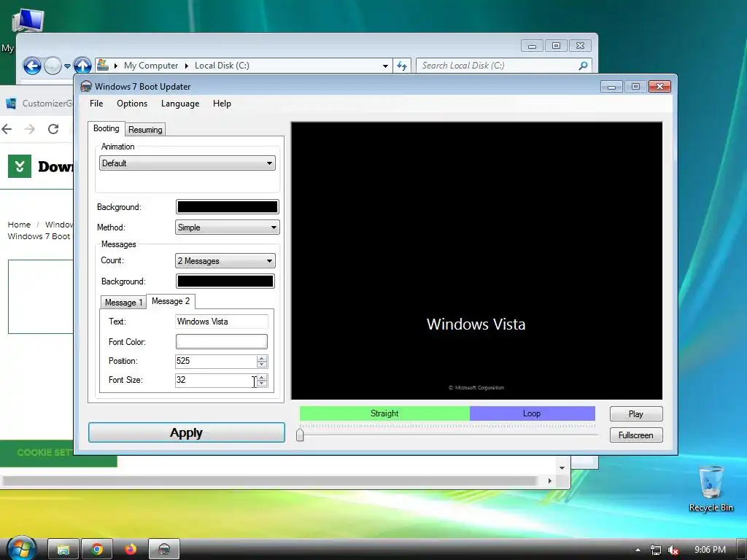747x560 pixels.
Task: Switch to the Booting tab
Action: click(107, 128)
